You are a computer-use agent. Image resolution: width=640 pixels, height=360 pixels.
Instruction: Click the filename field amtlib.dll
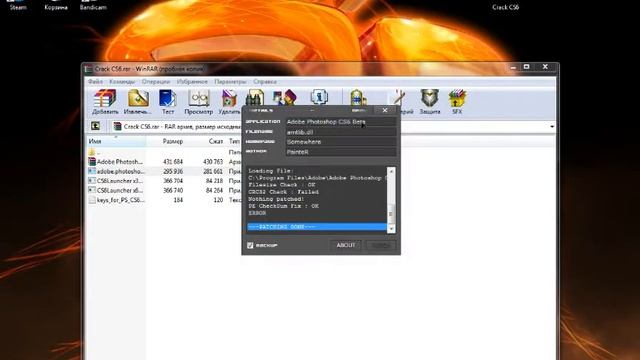[341, 132]
